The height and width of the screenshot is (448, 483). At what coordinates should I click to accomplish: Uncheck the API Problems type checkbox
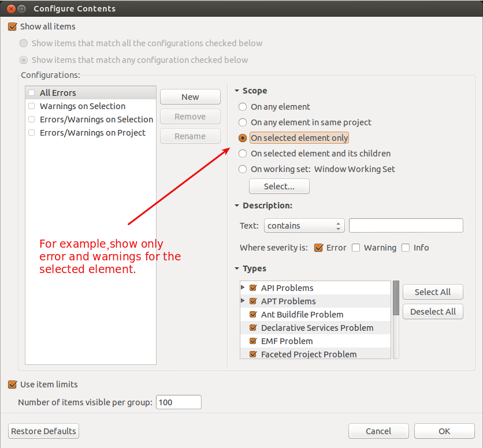(253, 288)
